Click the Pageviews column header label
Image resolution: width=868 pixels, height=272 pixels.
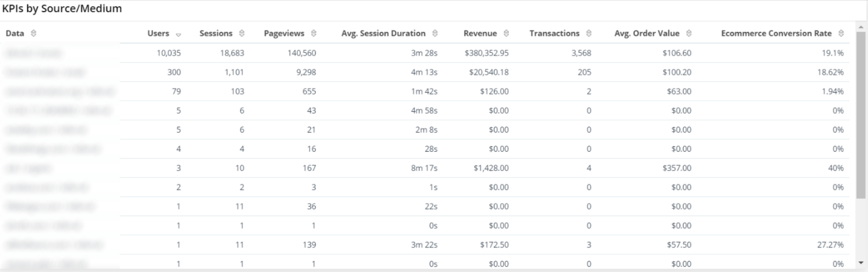pos(284,33)
